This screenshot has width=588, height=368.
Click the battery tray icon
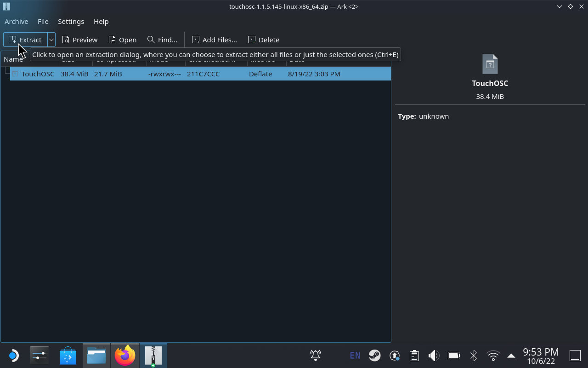click(x=454, y=356)
